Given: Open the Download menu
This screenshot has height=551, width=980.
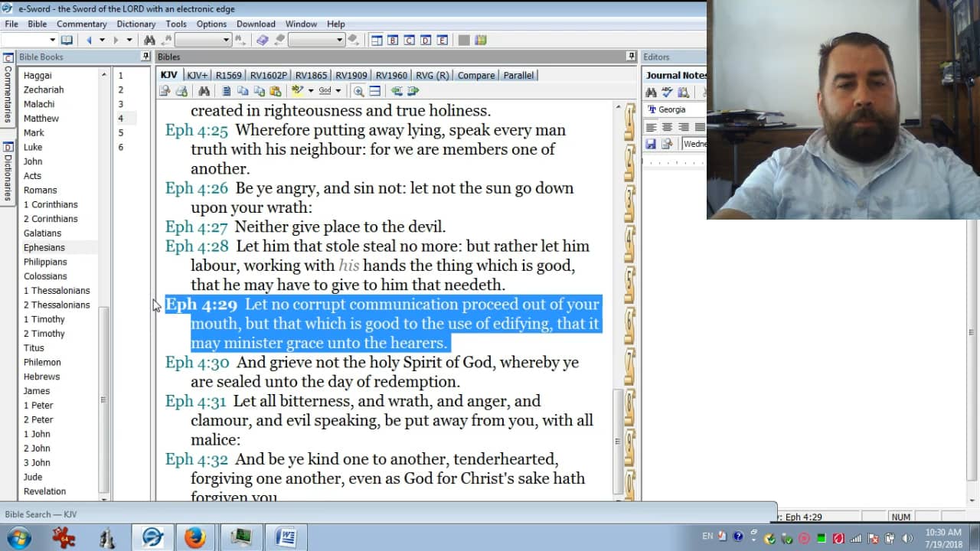Looking at the screenshot, I should [256, 24].
